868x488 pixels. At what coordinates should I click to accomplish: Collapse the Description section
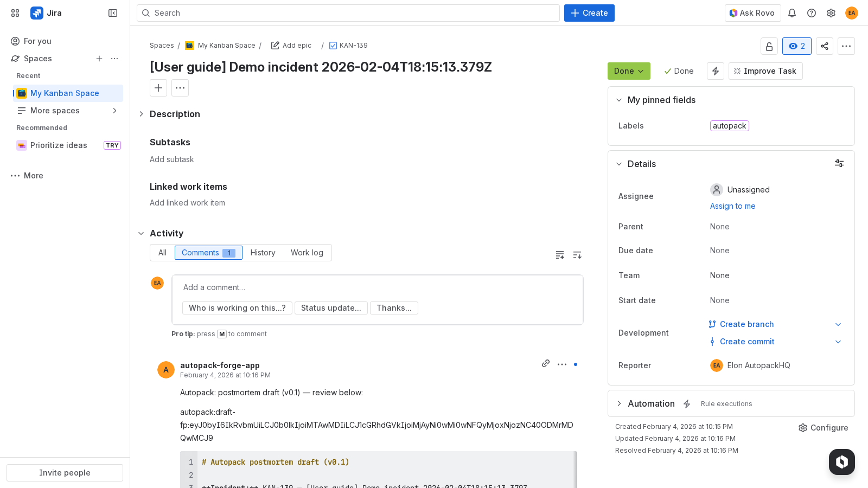click(x=142, y=114)
